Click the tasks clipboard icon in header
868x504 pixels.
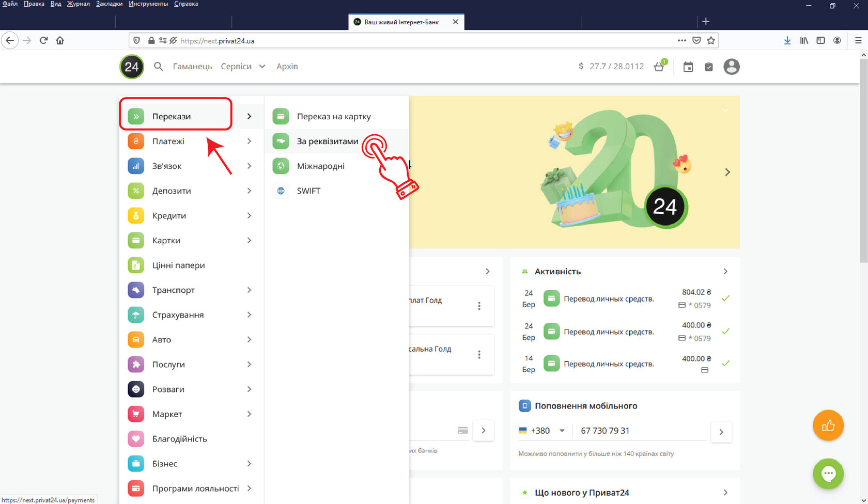pyautogui.click(x=709, y=67)
